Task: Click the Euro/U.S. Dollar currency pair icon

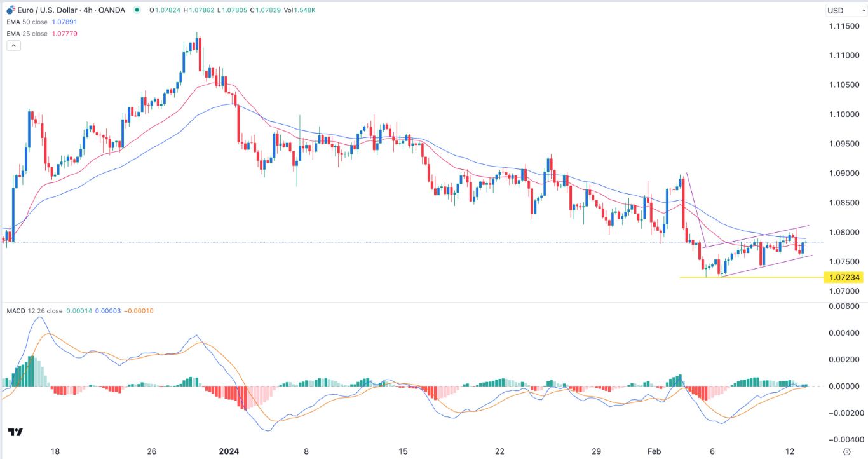Action: click(9, 10)
